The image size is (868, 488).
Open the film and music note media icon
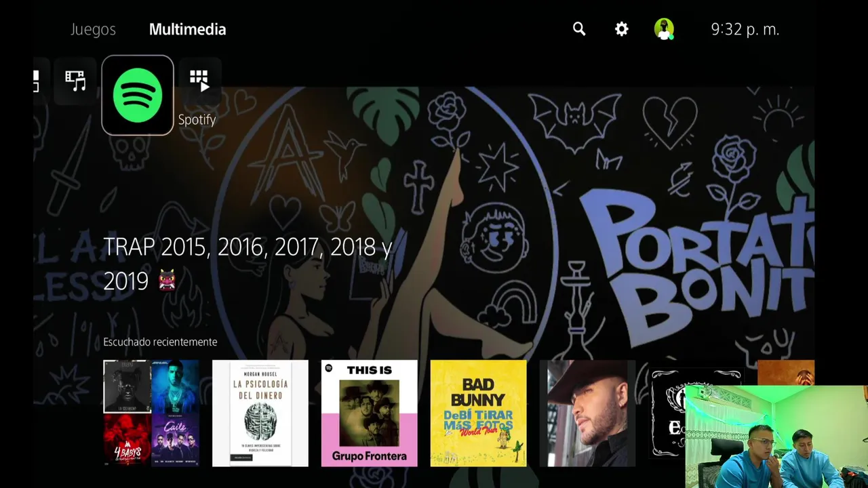click(75, 81)
